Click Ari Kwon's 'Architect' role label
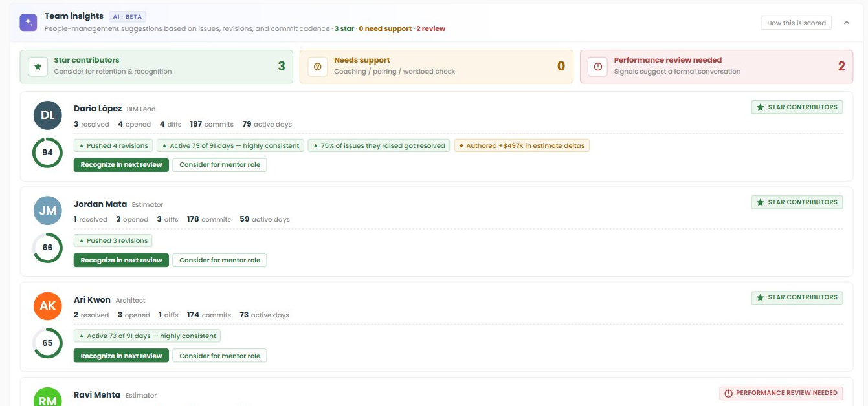Viewport: 868px width, 406px height. (x=130, y=300)
